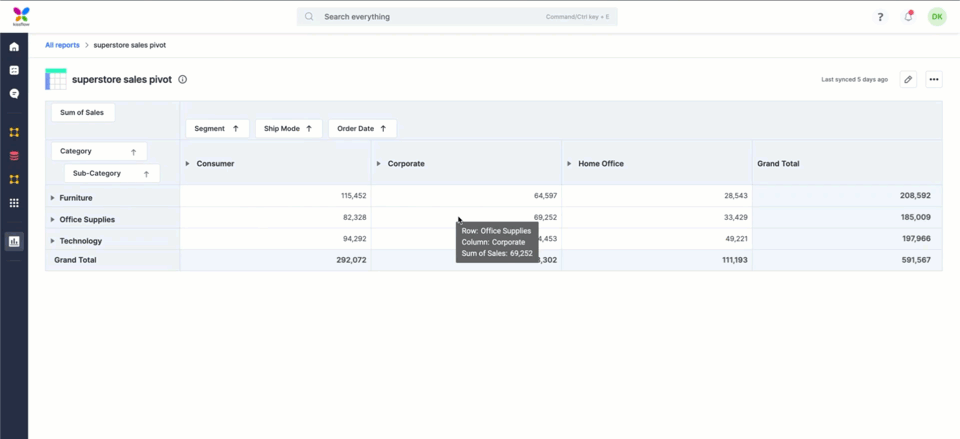Image resolution: width=960 pixels, height=439 pixels.
Task: Toggle the Category sort arrow
Action: click(133, 152)
